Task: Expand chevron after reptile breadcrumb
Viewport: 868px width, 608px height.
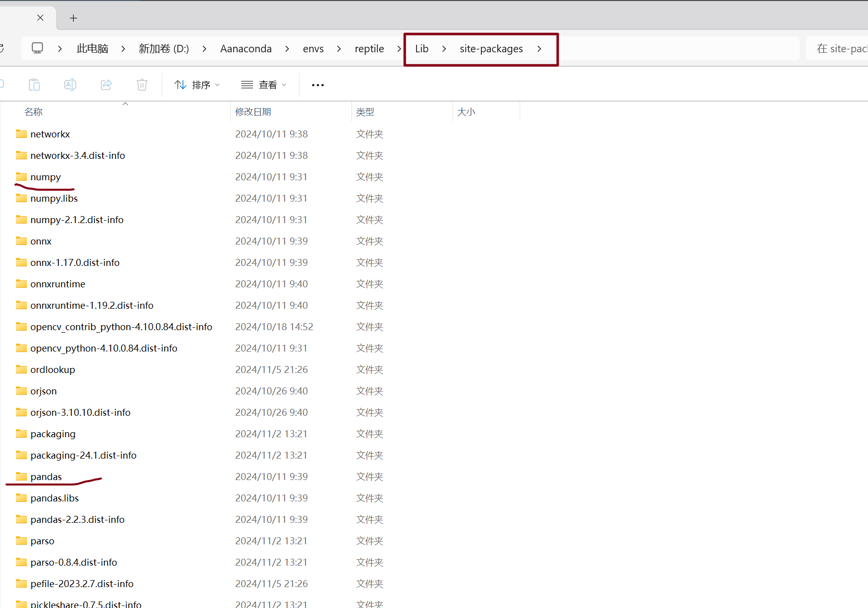Action: coord(399,49)
